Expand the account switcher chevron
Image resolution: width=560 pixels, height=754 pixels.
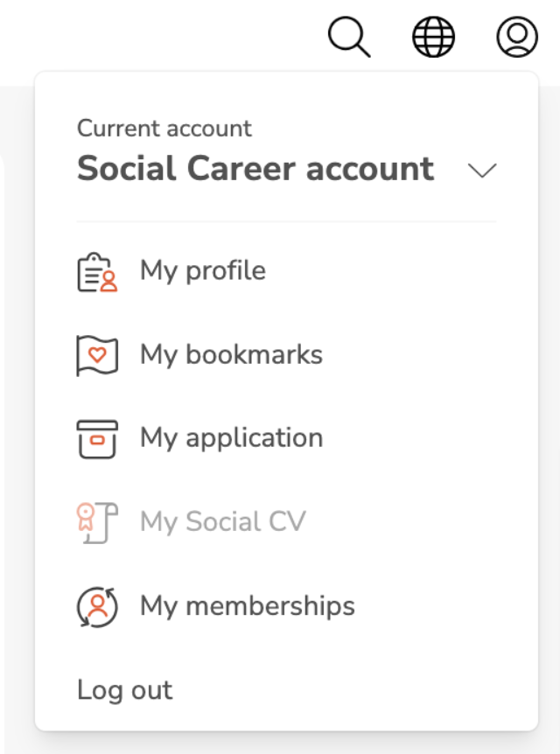482,171
